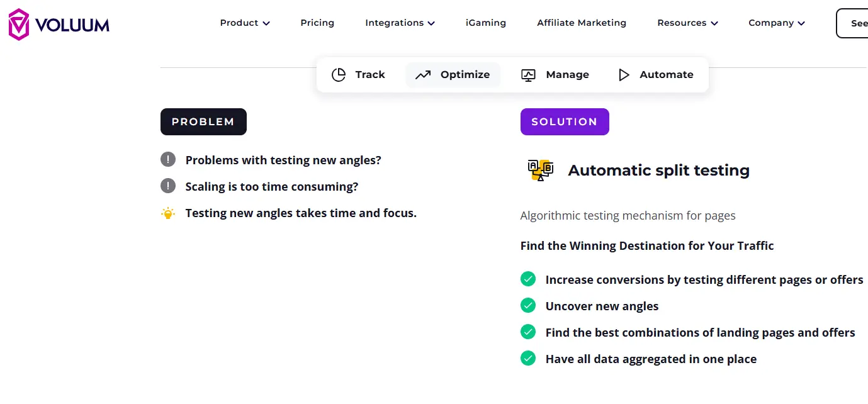This screenshot has width=868, height=404.
Task: Click green check beside Find the best combinations
Action: point(528,332)
